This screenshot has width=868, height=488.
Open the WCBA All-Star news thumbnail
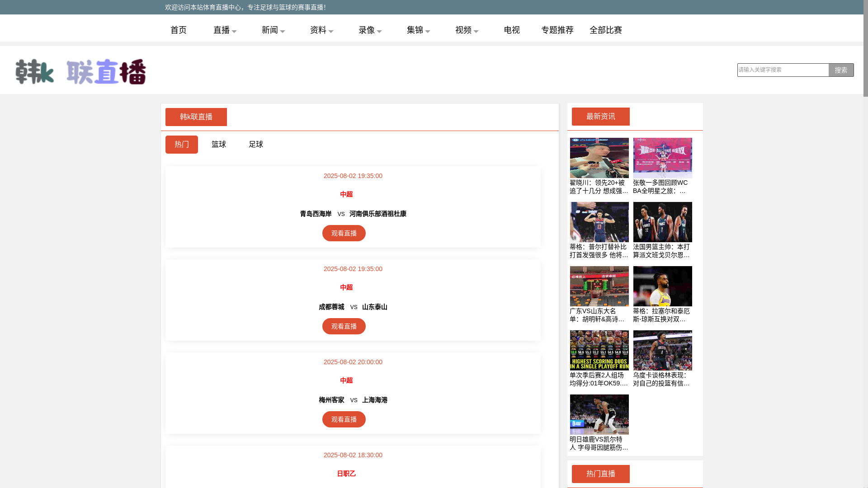(663, 158)
